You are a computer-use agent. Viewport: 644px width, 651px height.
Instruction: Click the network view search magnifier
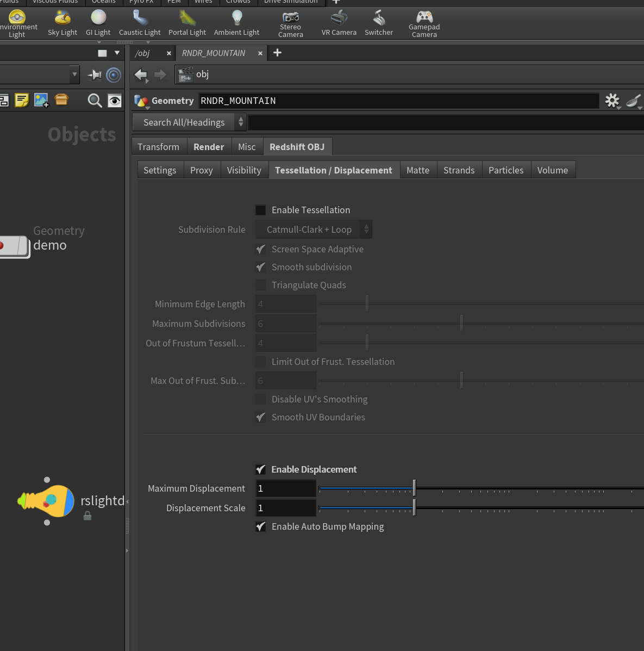(95, 101)
